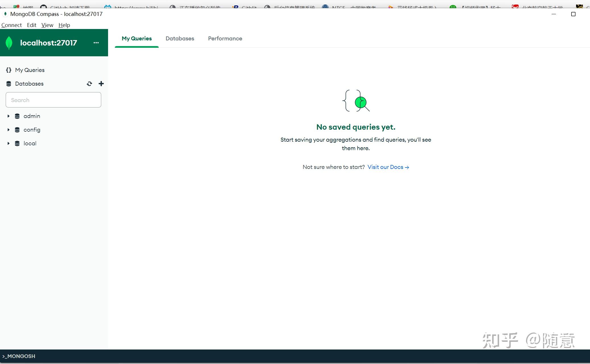Expand the admin database tree
590x364 pixels.
coord(8,116)
